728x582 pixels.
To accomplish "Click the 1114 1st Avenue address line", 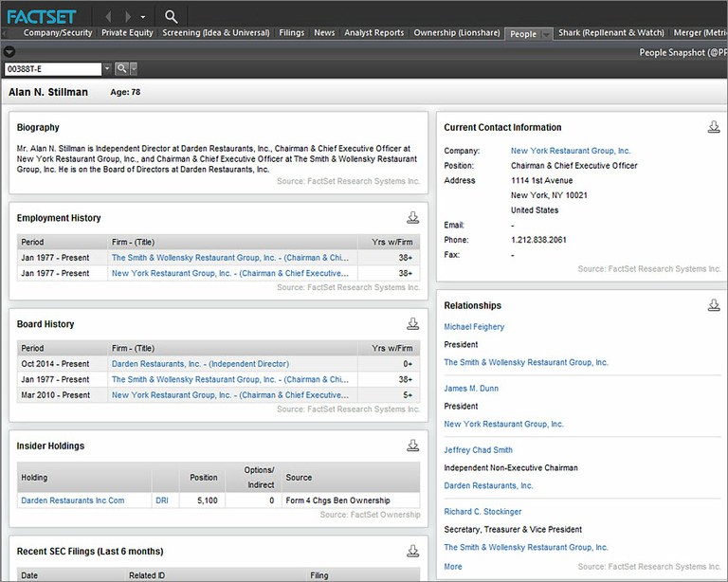I will [x=542, y=180].
